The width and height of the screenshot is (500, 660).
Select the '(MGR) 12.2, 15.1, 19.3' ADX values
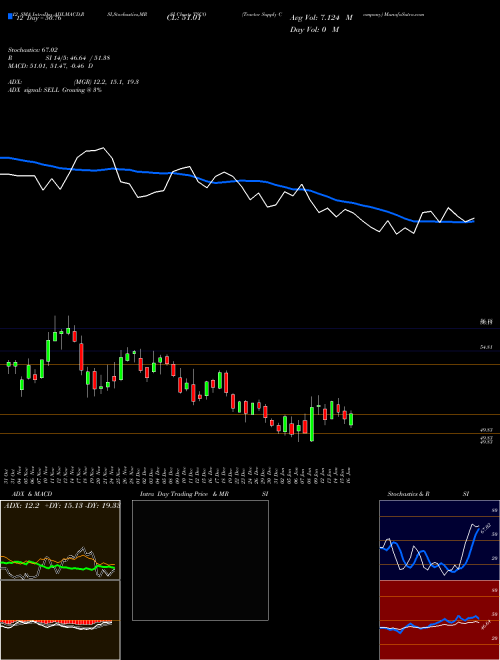pyautogui.click(x=106, y=82)
